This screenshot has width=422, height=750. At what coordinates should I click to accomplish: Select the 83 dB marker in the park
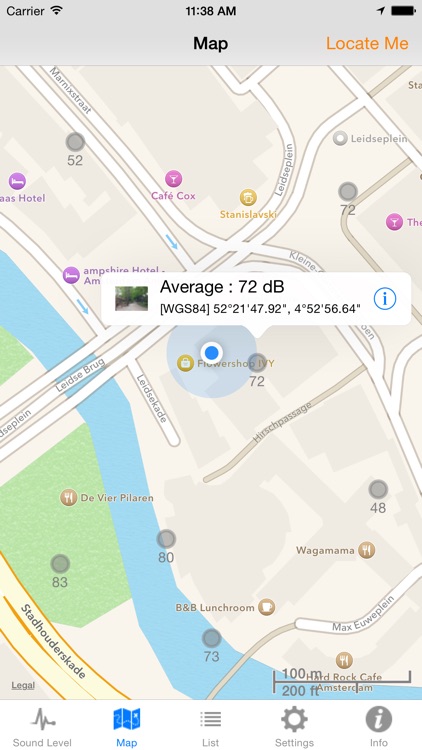click(60, 564)
